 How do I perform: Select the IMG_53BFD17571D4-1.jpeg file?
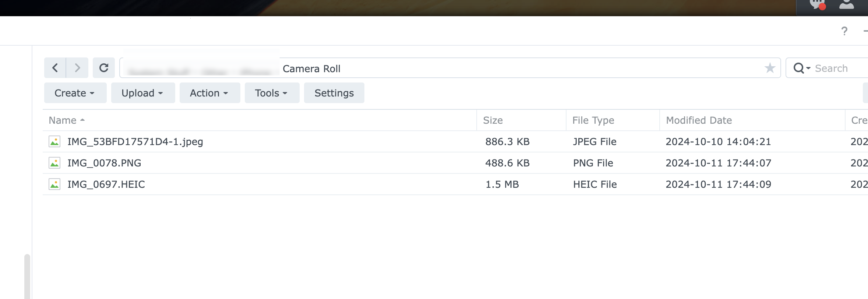(x=135, y=142)
